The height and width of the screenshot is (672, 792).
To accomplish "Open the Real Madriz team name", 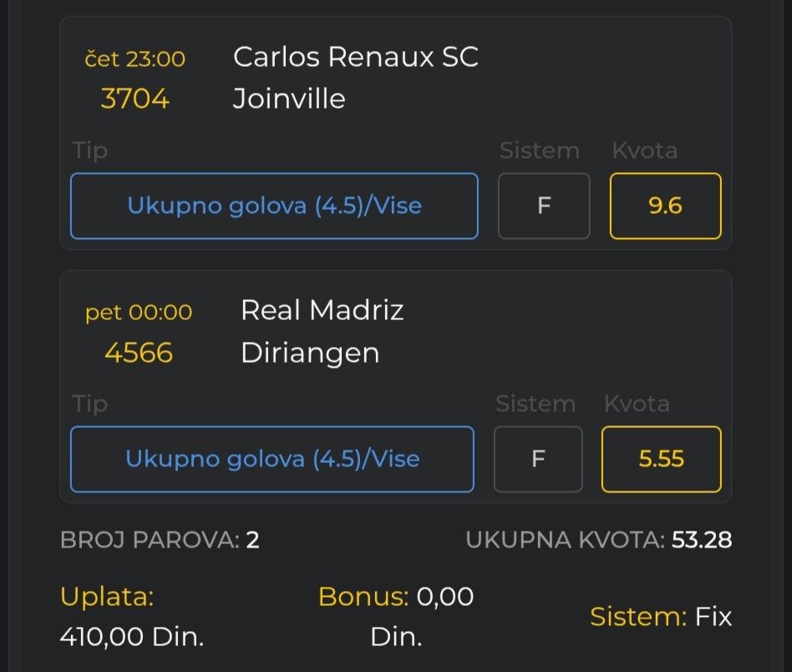I will pyautogui.click(x=322, y=310).
